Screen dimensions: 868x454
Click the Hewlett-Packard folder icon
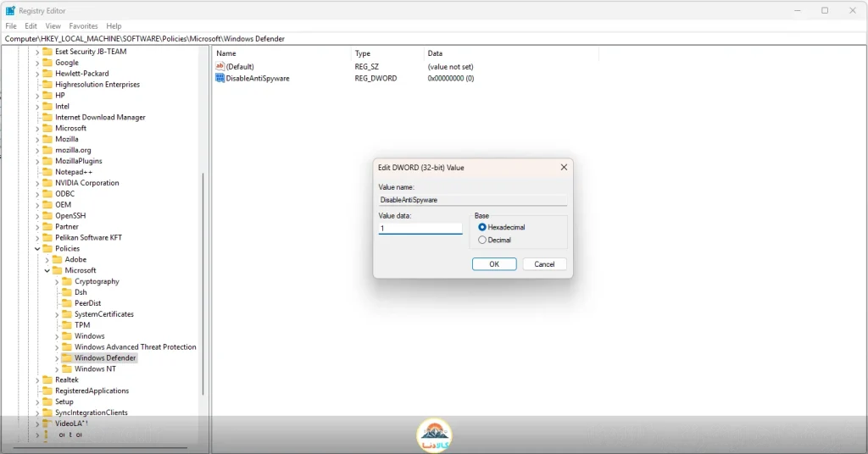47,74
